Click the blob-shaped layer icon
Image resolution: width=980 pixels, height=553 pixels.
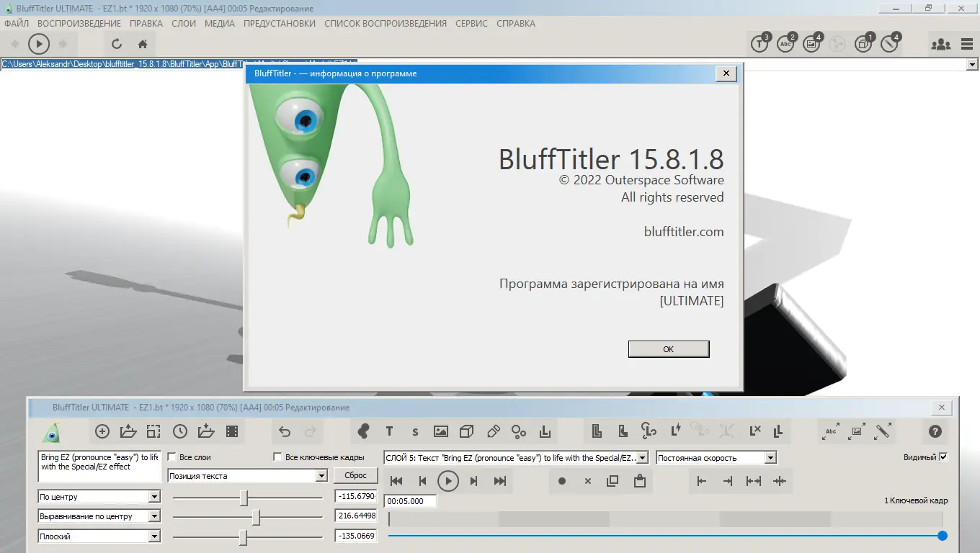coord(364,431)
